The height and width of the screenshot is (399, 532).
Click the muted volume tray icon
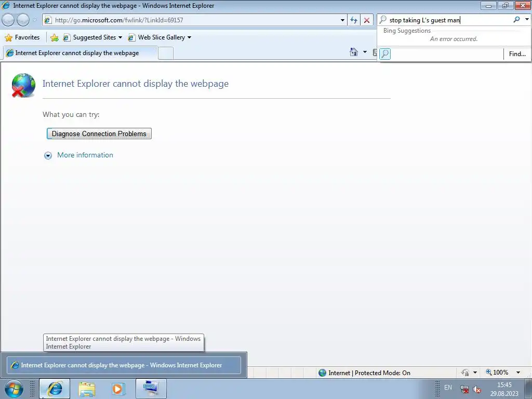coord(477,389)
